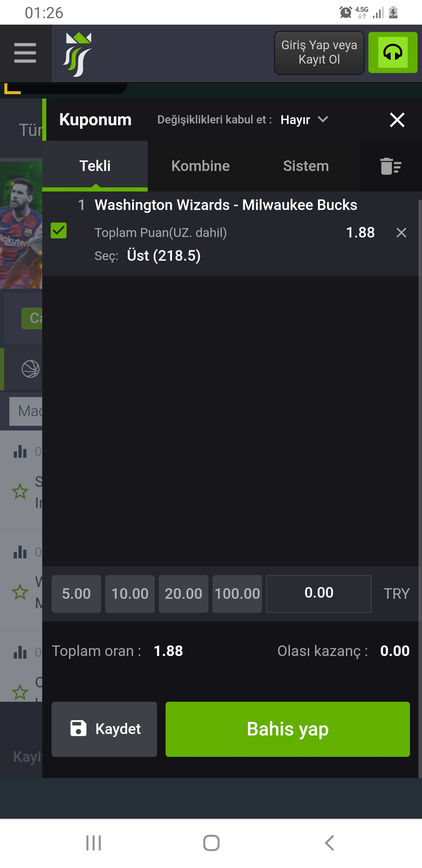This screenshot has width=422, height=868.
Task: Close the Kuponum bet slip panel
Action: tap(397, 120)
